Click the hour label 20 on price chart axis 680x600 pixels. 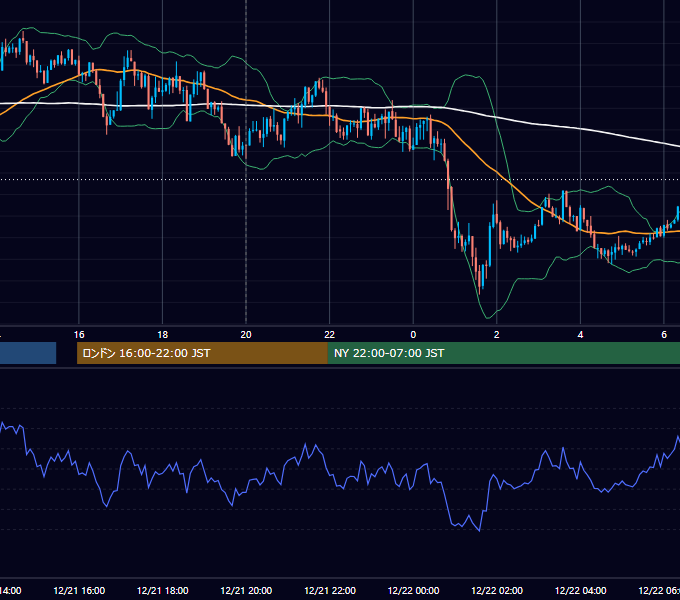pyautogui.click(x=246, y=334)
